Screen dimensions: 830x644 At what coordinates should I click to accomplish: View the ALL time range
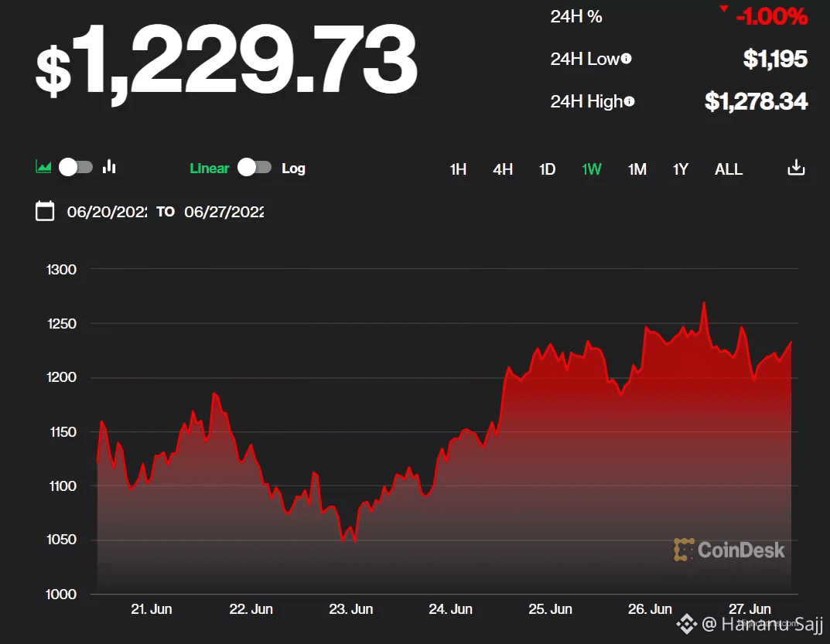tap(729, 169)
